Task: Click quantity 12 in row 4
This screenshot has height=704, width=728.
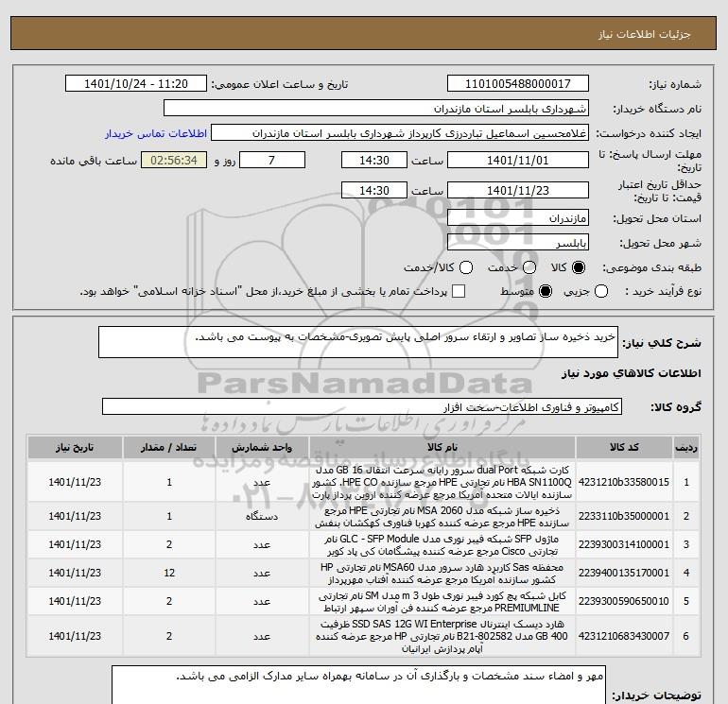Action: click(169, 574)
